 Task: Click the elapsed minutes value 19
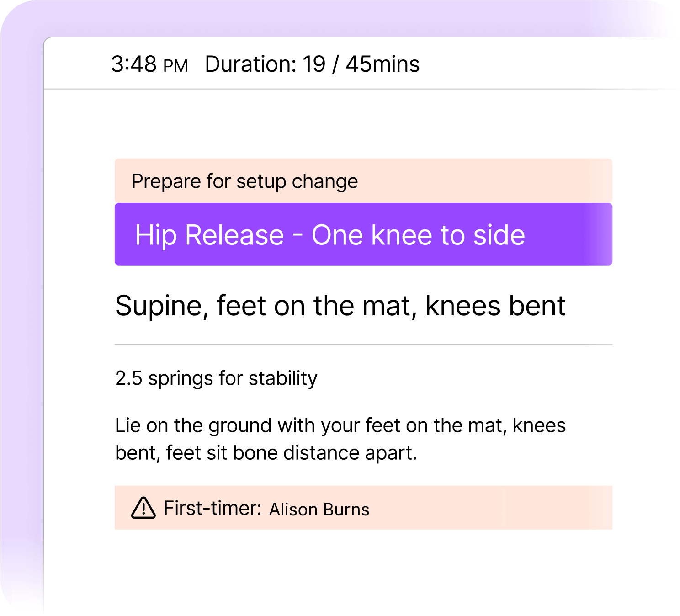coord(314,64)
